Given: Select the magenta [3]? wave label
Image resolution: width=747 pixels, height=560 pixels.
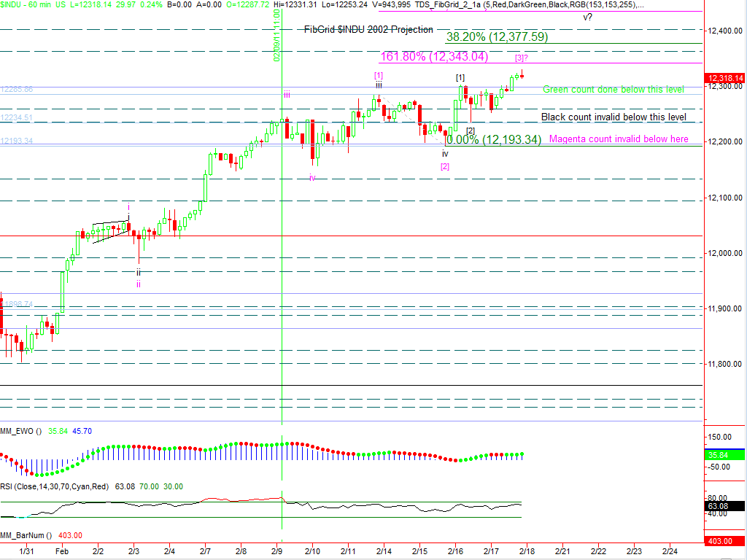Looking at the screenshot, I should 521,58.
